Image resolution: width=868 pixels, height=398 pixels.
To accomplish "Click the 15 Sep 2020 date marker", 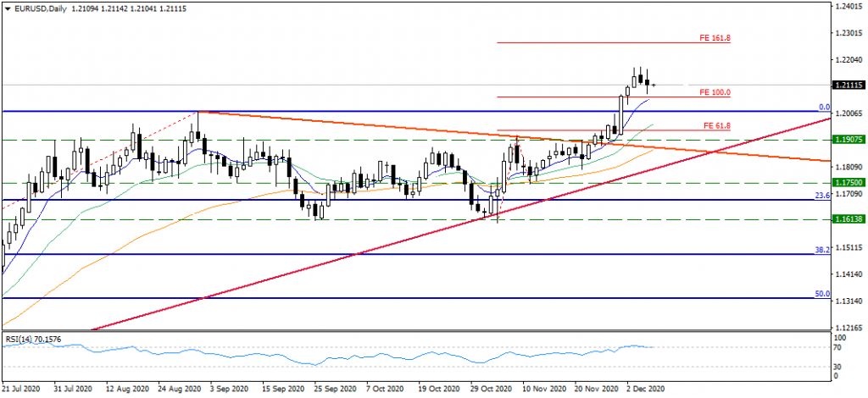I will (281, 390).
